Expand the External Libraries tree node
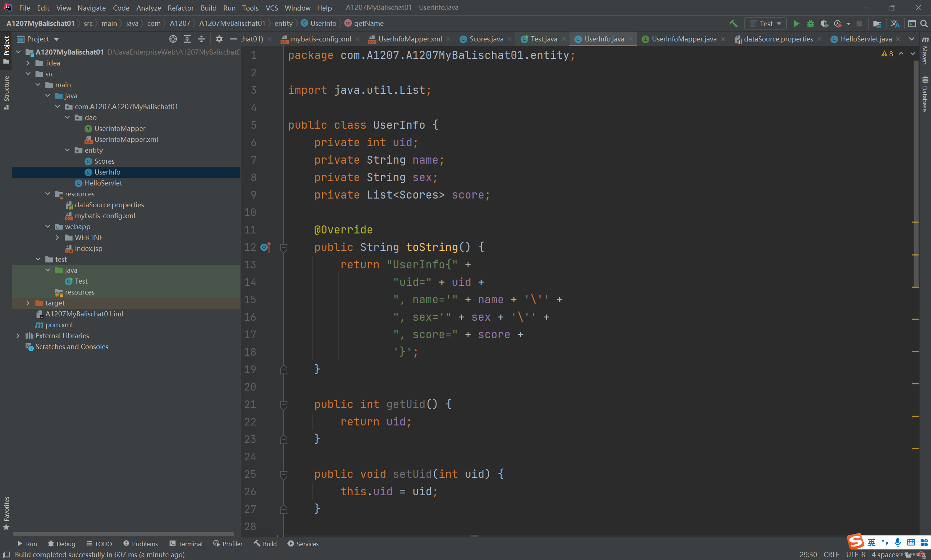Screen dimensions: 931x560 [17, 335]
